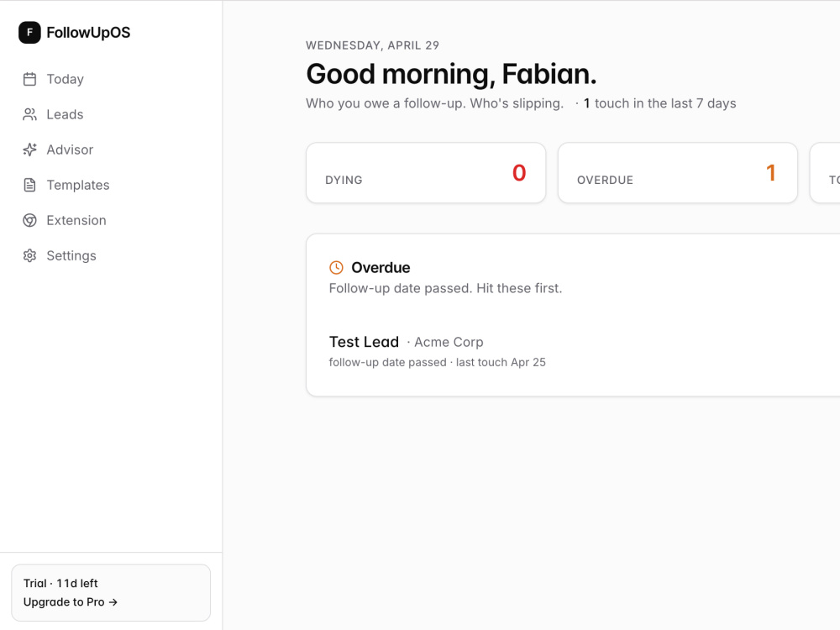The image size is (840, 630).
Task: Click the gear icon beside Settings
Action: pyautogui.click(x=30, y=256)
